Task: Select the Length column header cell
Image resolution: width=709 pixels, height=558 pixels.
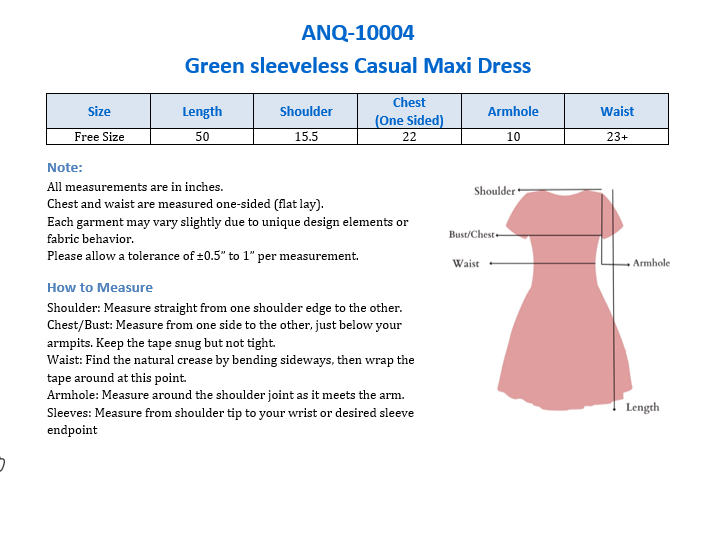Action: [202, 111]
